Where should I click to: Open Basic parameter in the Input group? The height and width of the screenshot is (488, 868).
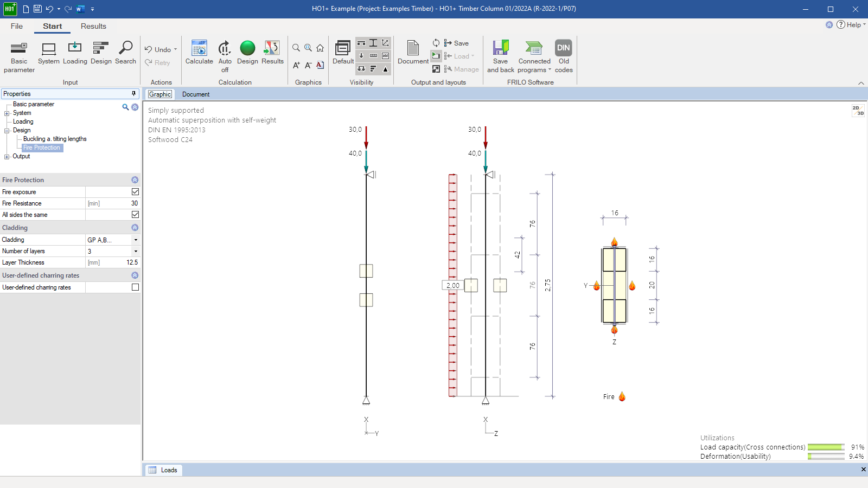(19, 56)
